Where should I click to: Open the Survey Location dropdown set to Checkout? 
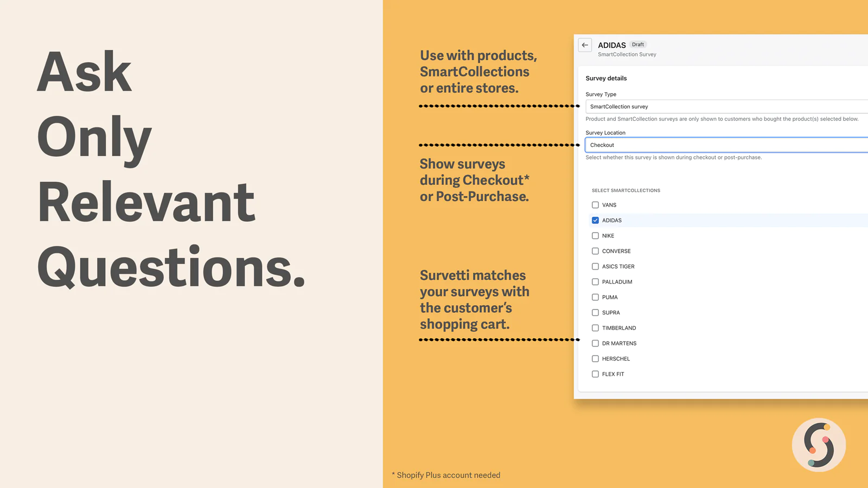(726, 145)
